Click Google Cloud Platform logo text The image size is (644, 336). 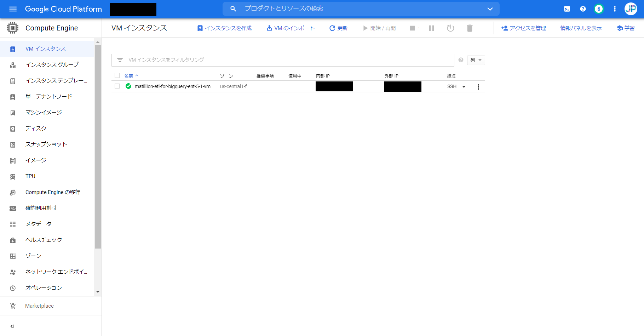click(x=63, y=9)
